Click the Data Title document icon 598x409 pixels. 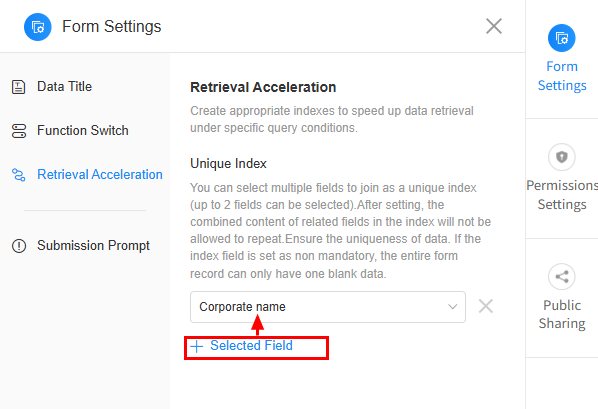pos(19,87)
